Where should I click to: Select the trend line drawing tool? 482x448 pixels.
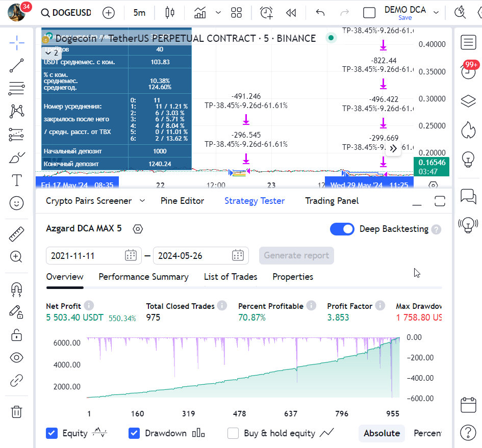click(x=17, y=65)
